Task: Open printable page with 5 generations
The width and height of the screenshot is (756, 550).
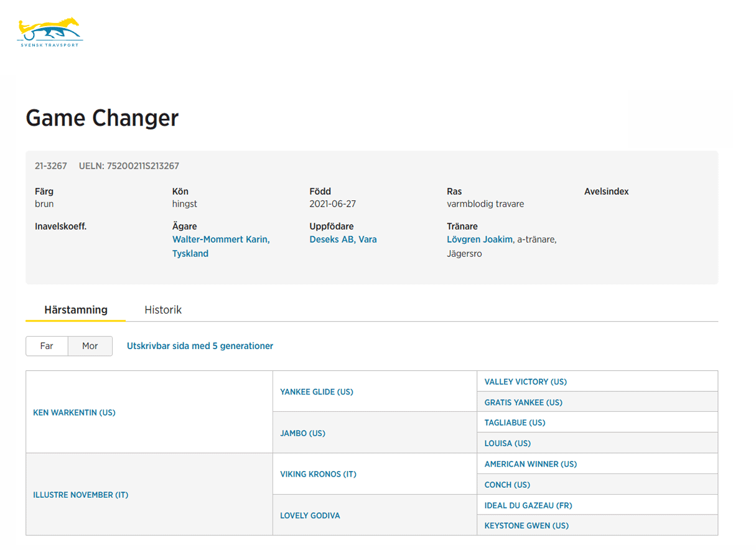Action: (x=200, y=346)
